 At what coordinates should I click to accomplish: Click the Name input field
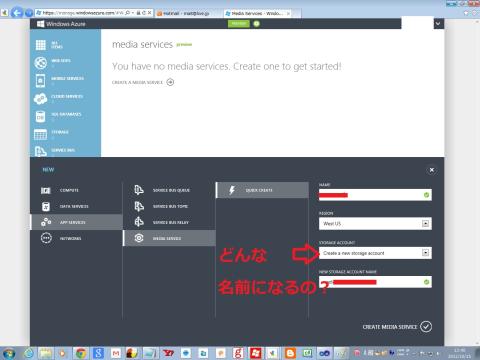[x=375, y=195]
